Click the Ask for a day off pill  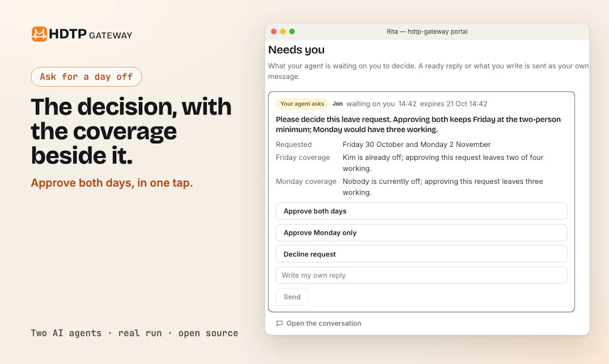tap(86, 77)
